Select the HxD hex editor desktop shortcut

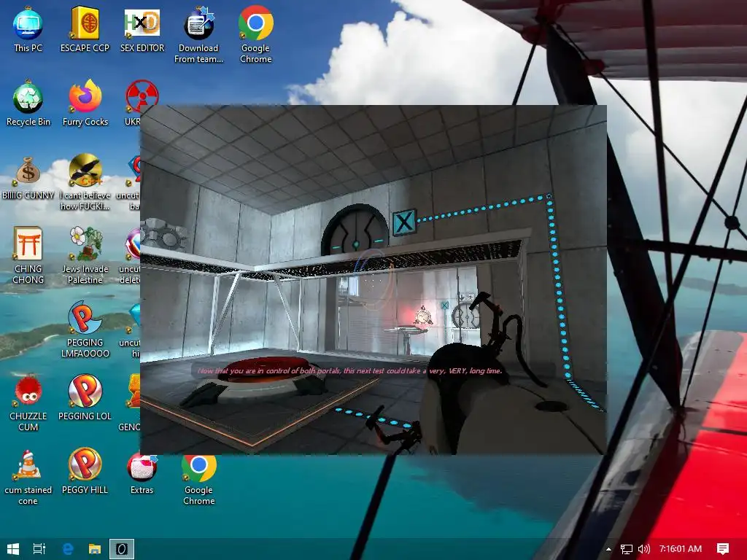(142, 29)
